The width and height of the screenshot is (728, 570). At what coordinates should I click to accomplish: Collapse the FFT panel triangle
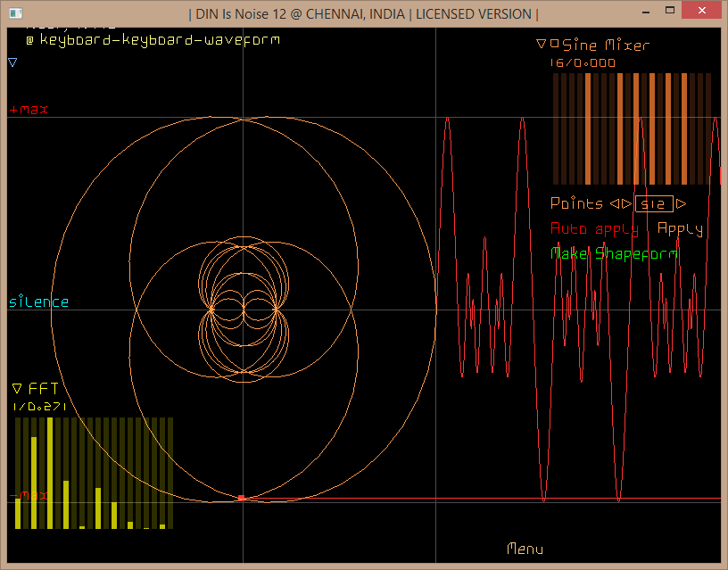pyautogui.click(x=17, y=388)
